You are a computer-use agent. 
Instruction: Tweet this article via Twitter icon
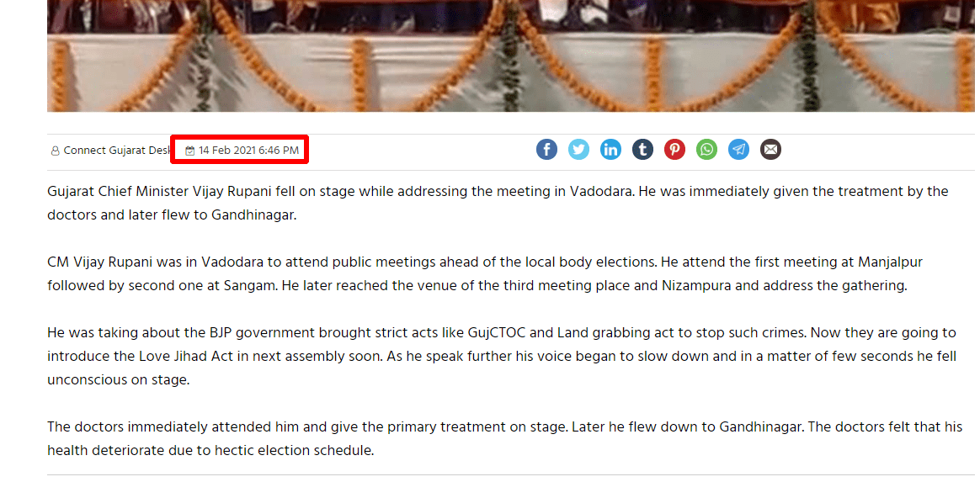(x=578, y=150)
